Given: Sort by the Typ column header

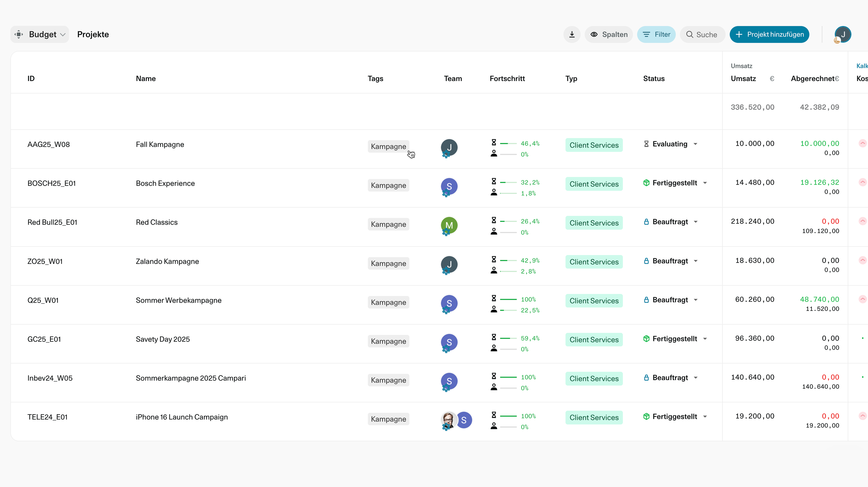Looking at the screenshot, I should click(571, 78).
